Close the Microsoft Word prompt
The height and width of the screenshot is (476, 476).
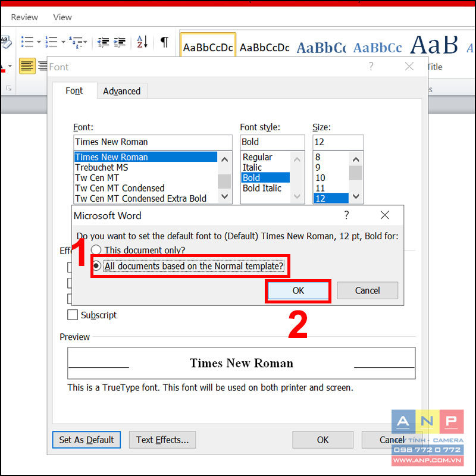pos(384,215)
